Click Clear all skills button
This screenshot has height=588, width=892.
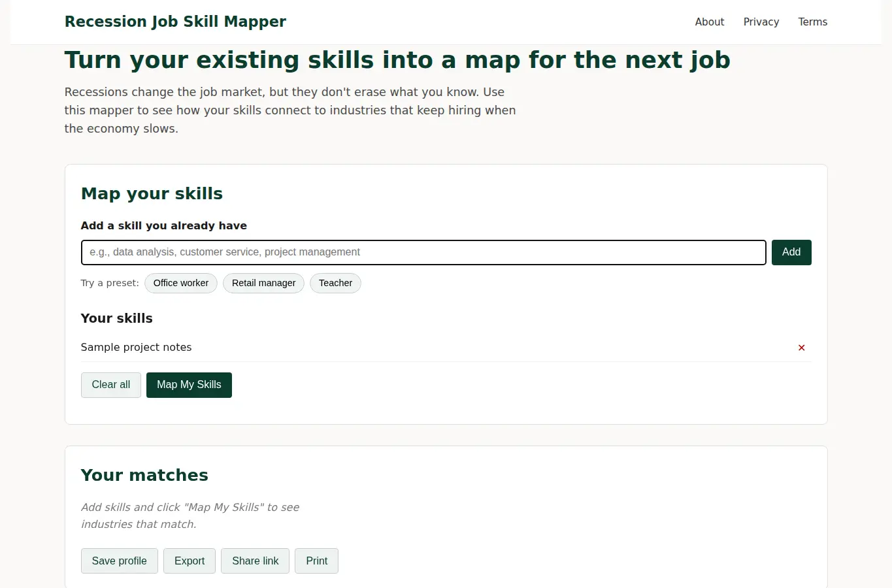[111, 385]
